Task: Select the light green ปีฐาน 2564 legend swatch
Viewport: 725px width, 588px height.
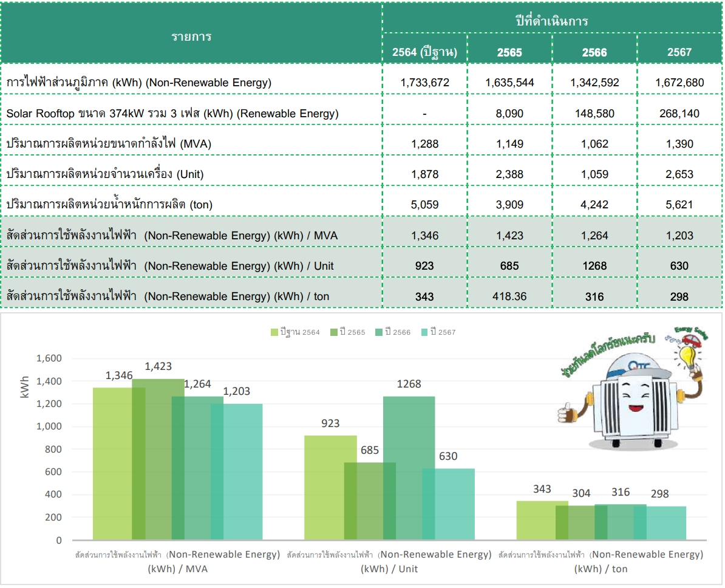Action: point(274,332)
